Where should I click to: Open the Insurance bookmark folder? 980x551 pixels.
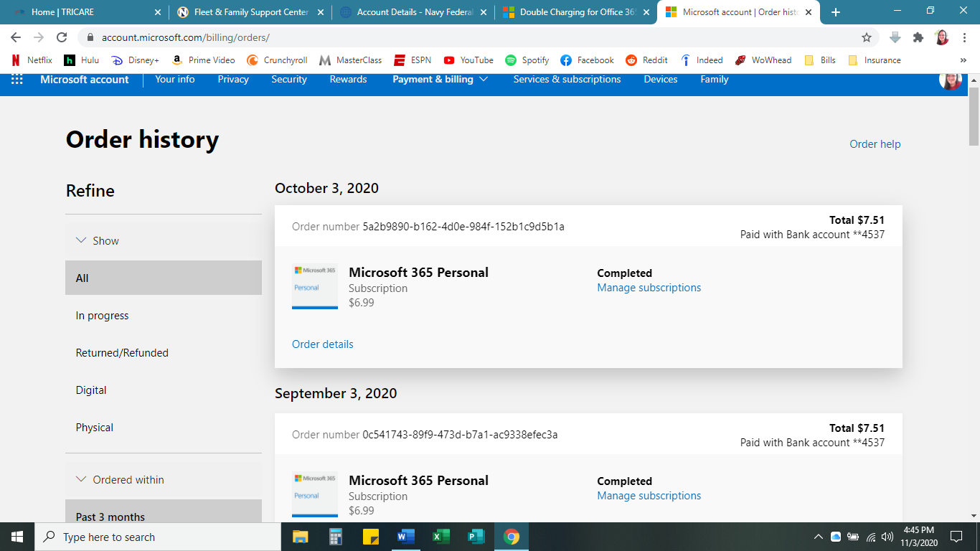(874, 60)
